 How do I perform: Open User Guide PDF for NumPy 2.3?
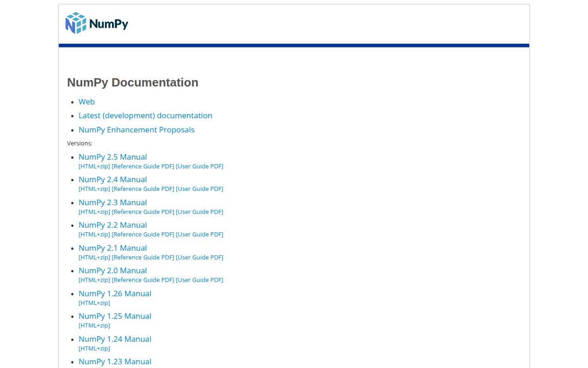[199, 212]
